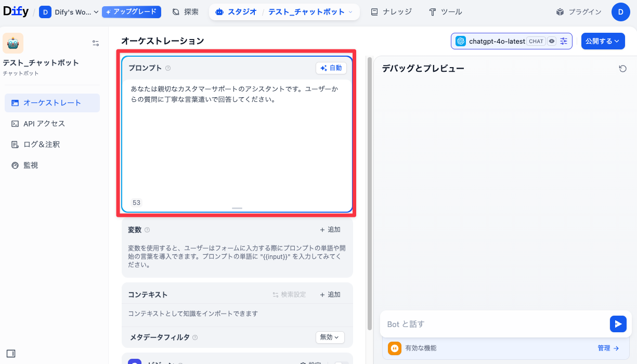Click the help icon next to プロンプト
Screen dimensions: 637x364
point(168,68)
